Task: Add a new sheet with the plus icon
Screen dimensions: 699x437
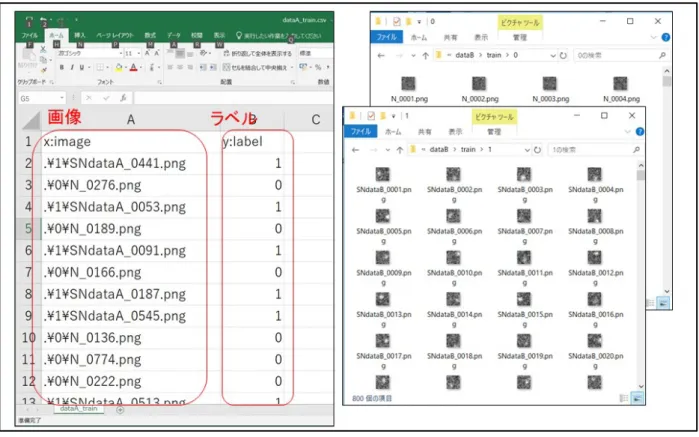Action: pyautogui.click(x=120, y=410)
